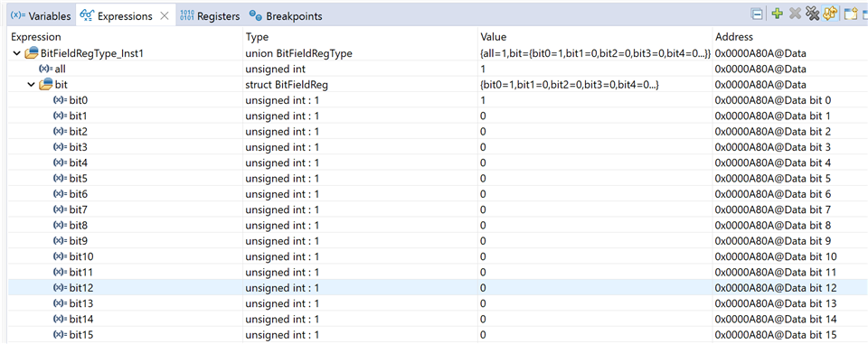Open the Registers tab
Screen dimensions: 868x344
pos(209,16)
